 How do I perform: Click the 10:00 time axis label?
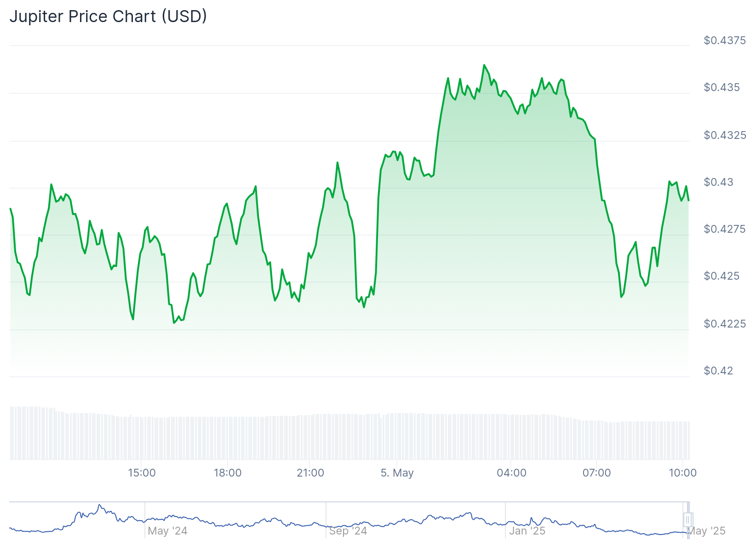(x=682, y=473)
